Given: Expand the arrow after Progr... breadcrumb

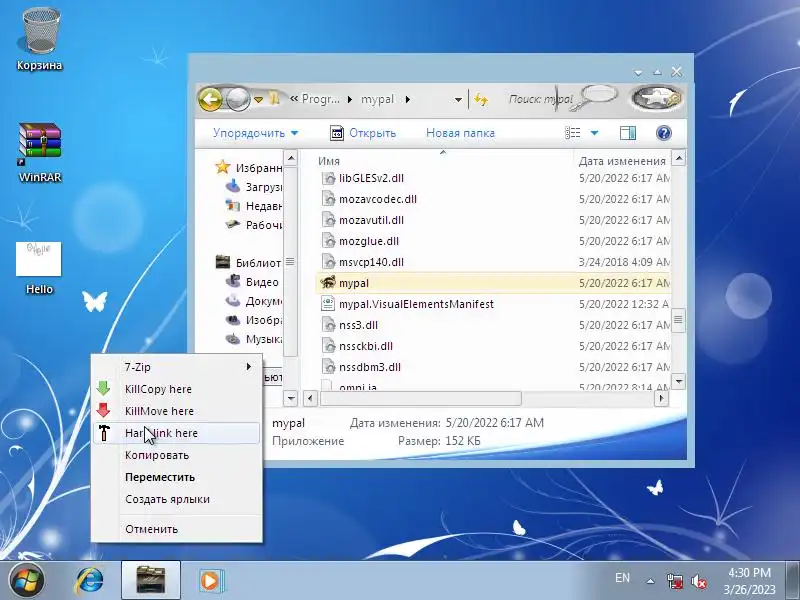Looking at the screenshot, I should (349, 99).
